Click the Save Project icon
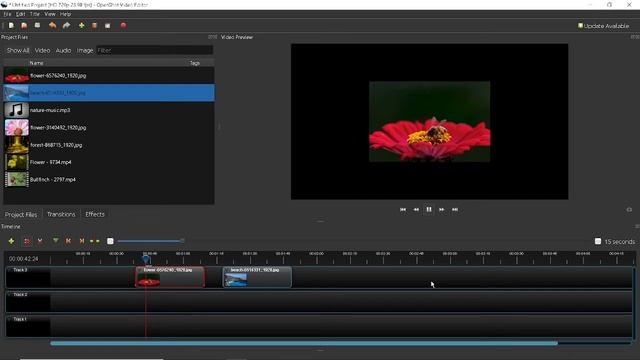Viewport: 640px width, 360px height. [37, 25]
